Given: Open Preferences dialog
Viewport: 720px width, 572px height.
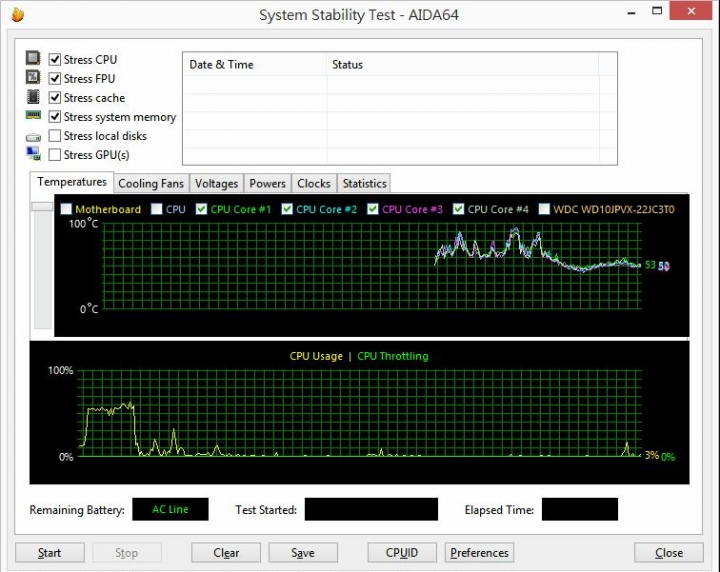Looking at the screenshot, I should click(479, 553).
